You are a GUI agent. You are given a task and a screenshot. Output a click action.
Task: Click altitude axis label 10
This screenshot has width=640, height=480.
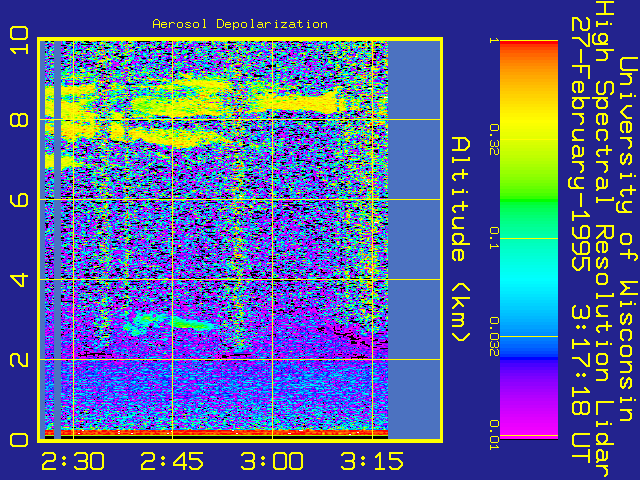pos(20,40)
